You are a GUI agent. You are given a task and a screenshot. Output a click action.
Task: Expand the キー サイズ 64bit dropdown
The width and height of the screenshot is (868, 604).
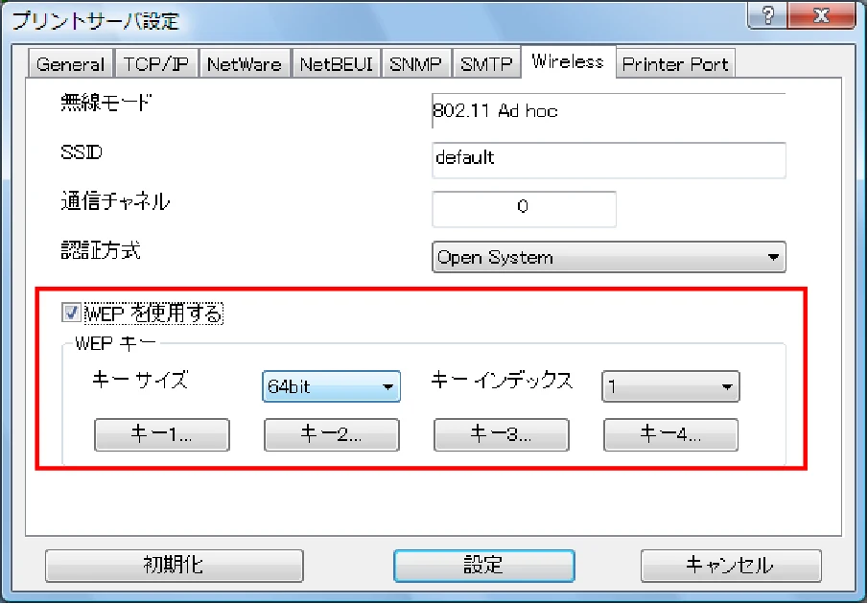click(x=331, y=386)
